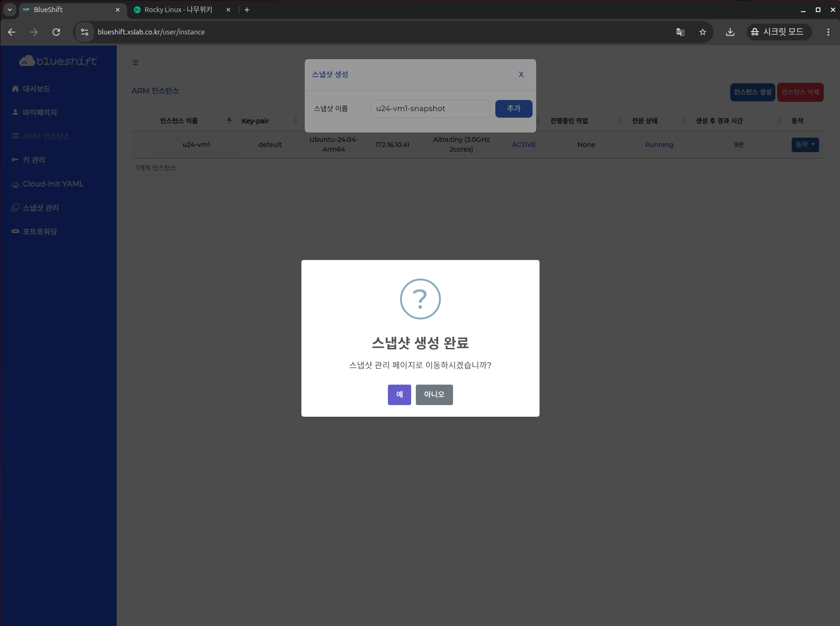Close snapshot creation dialog with X
Viewport: 840px width, 626px height.
521,74
